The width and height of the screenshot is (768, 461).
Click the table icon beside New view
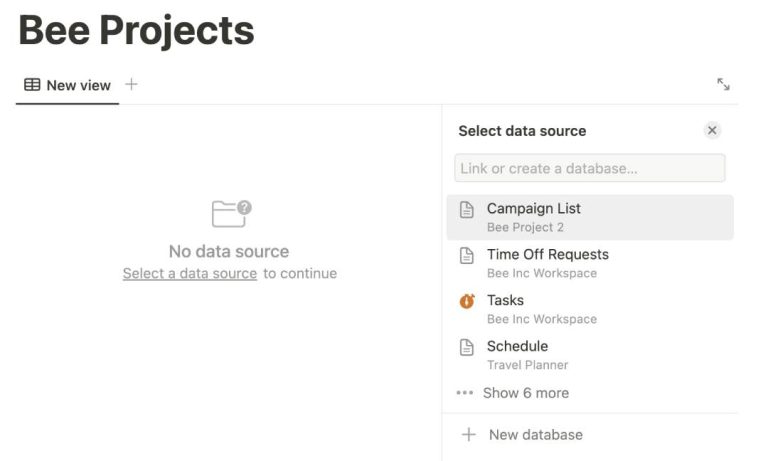tap(32, 85)
